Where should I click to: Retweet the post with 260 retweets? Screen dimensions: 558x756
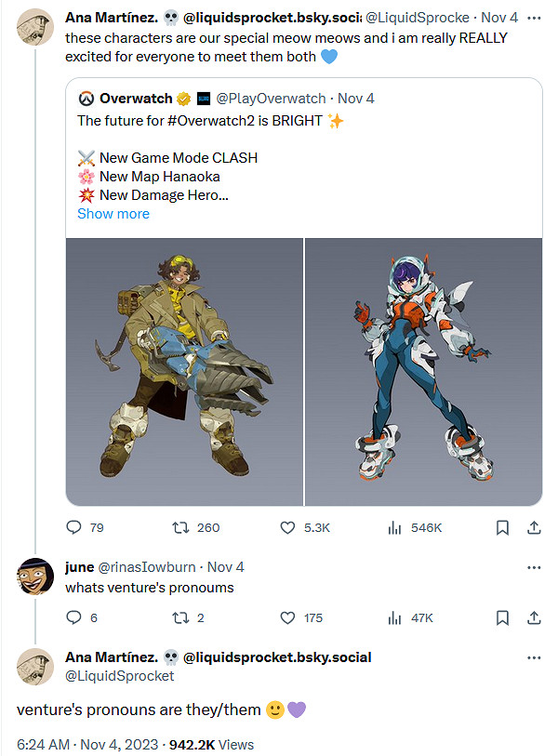182,527
